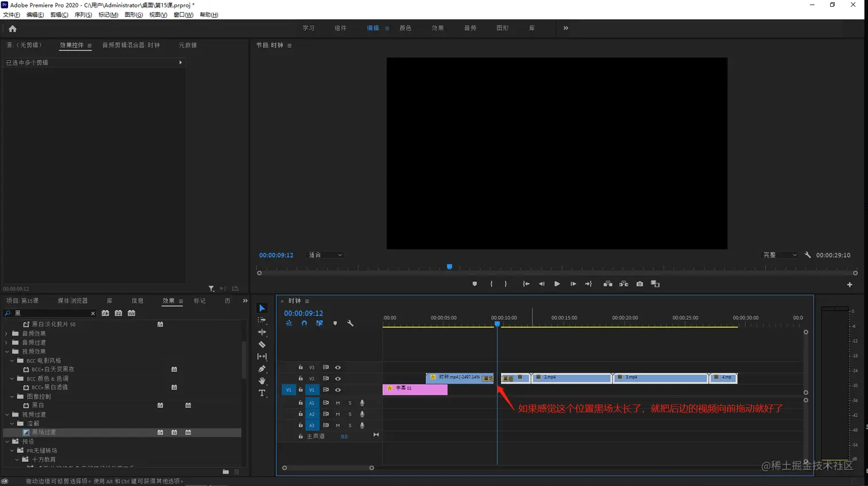Click Comparison View button
Image resolution: width=868 pixels, height=486 pixels.
pyautogui.click(x=656, y=284)
